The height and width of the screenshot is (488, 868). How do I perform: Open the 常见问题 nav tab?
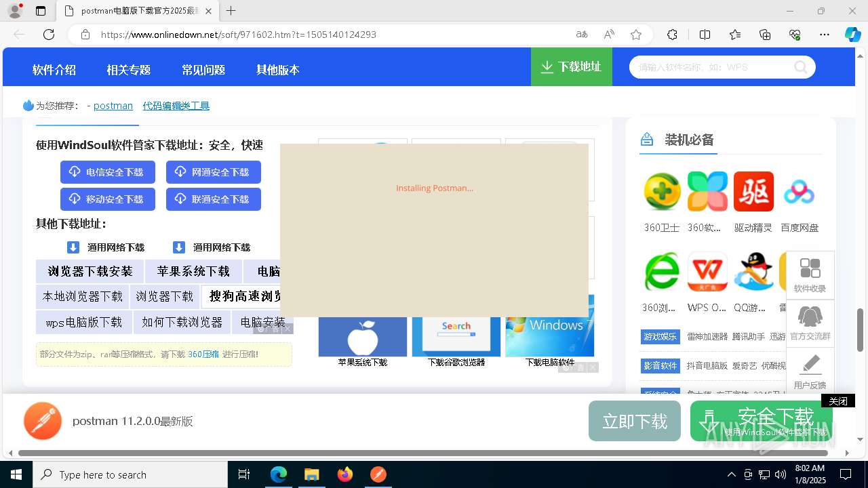click(203, 70)
